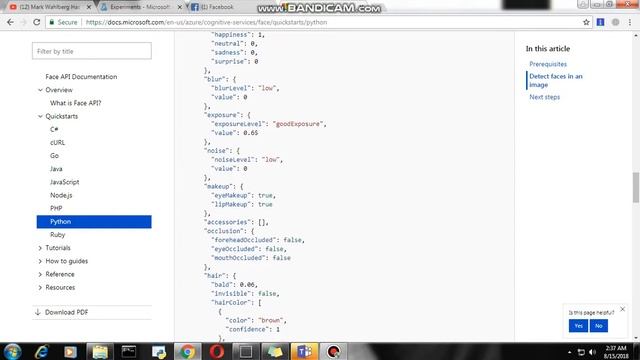
Task: Close the Mark Wahlberg YouTube tab
Action: (89, 7)
